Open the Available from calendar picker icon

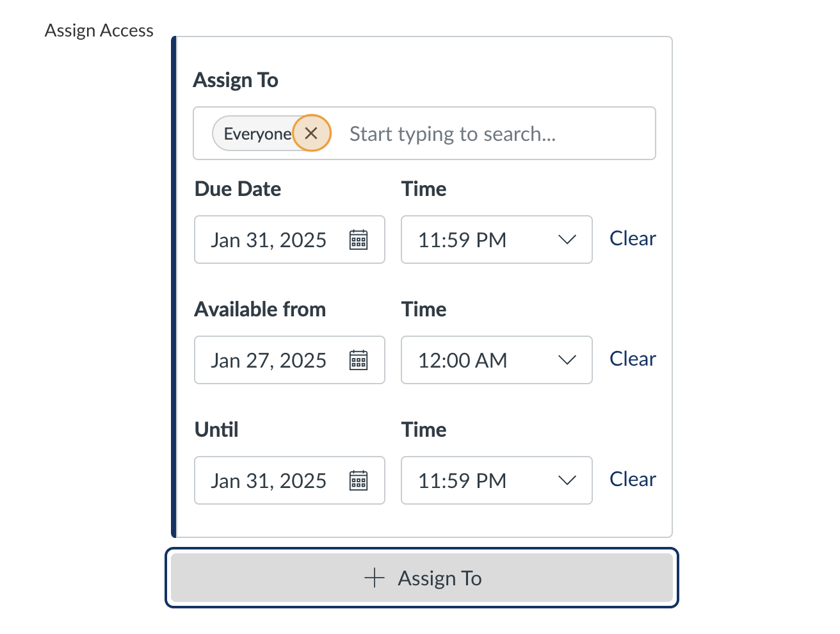point(359,360)
